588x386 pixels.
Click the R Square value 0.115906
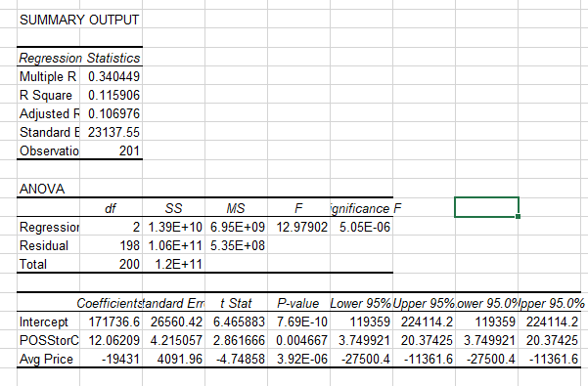click(113, 95)
